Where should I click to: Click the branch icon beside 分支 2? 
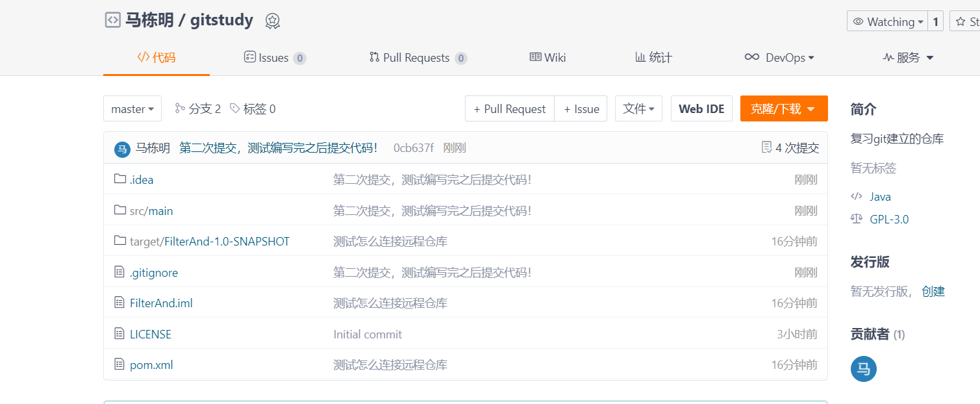(x=180, y=108)
